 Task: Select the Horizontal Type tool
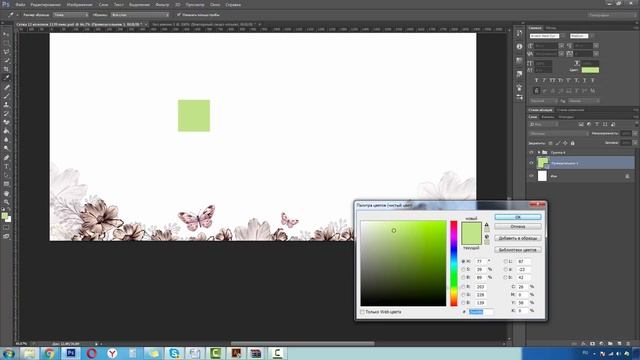[x=6, y=167]
